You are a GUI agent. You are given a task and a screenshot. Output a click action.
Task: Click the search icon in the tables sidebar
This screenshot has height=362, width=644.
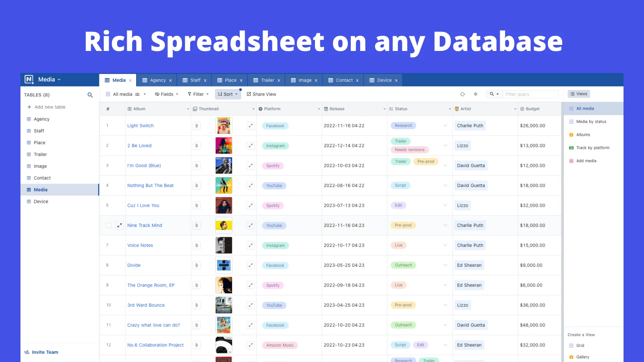(90, 95)
